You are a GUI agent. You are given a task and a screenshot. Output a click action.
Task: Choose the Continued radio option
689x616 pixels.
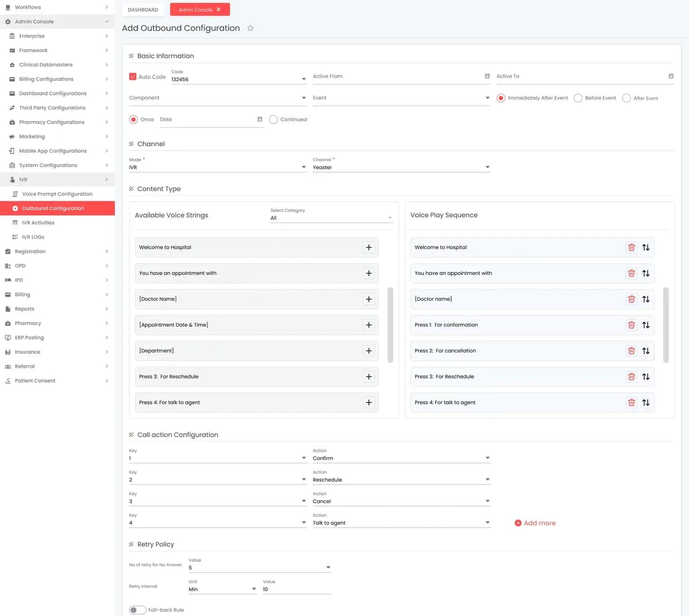273,120
